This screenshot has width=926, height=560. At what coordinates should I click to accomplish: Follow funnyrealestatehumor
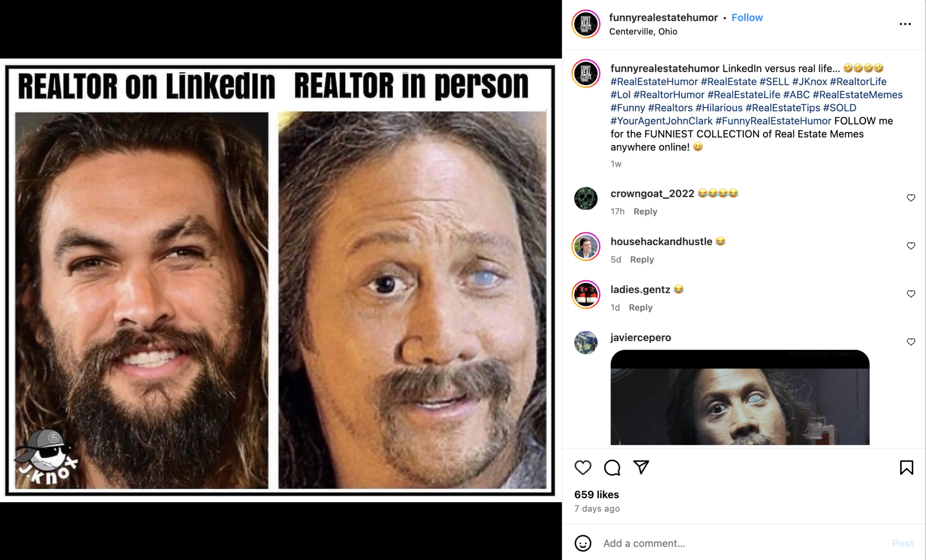tap(747, 17)
